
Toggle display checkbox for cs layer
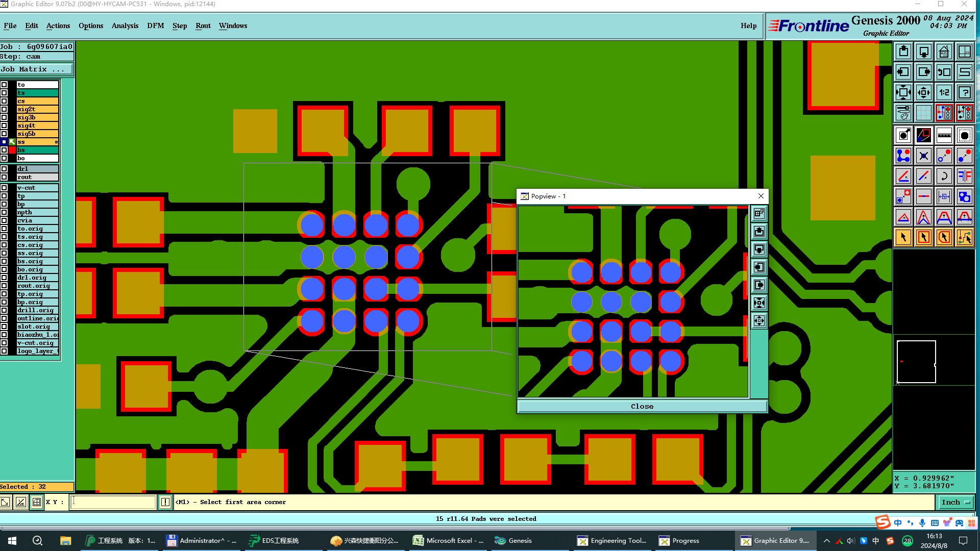coord(4,101)
